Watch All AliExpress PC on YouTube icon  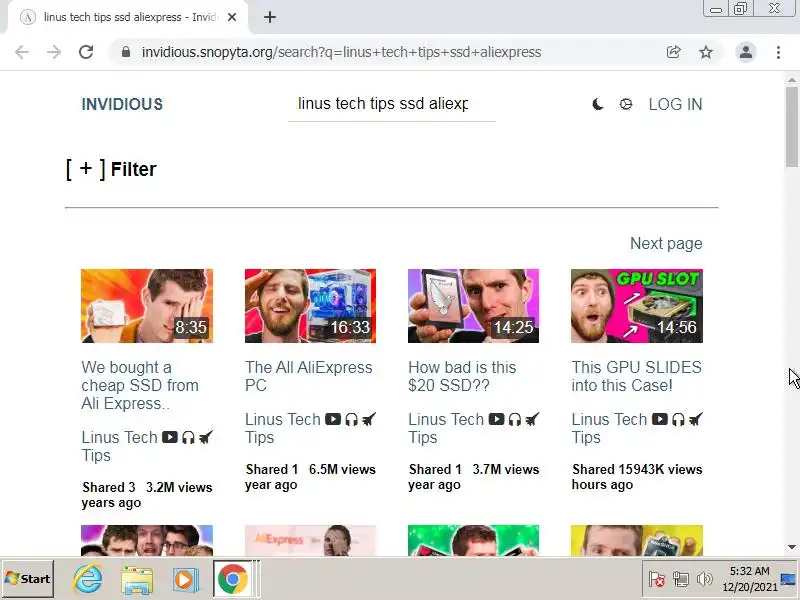[x=333, y=419]
